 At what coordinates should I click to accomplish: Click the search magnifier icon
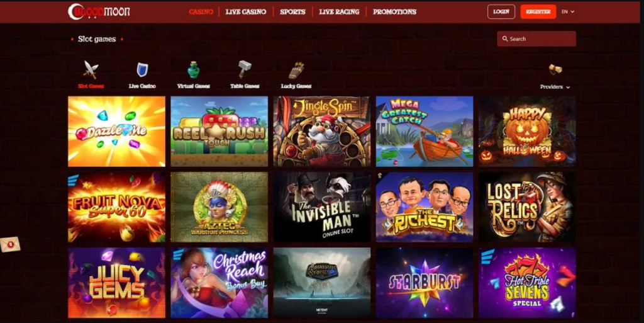click(x=505, y=38)
